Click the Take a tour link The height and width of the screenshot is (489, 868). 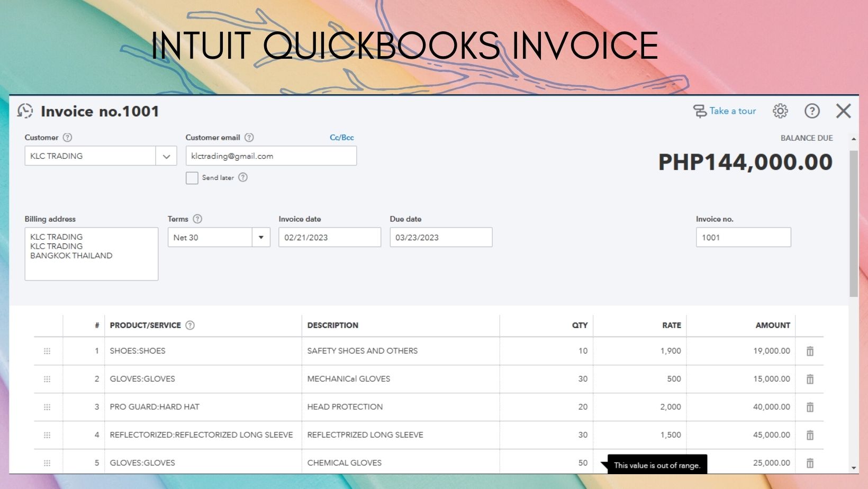click(733, 111)
